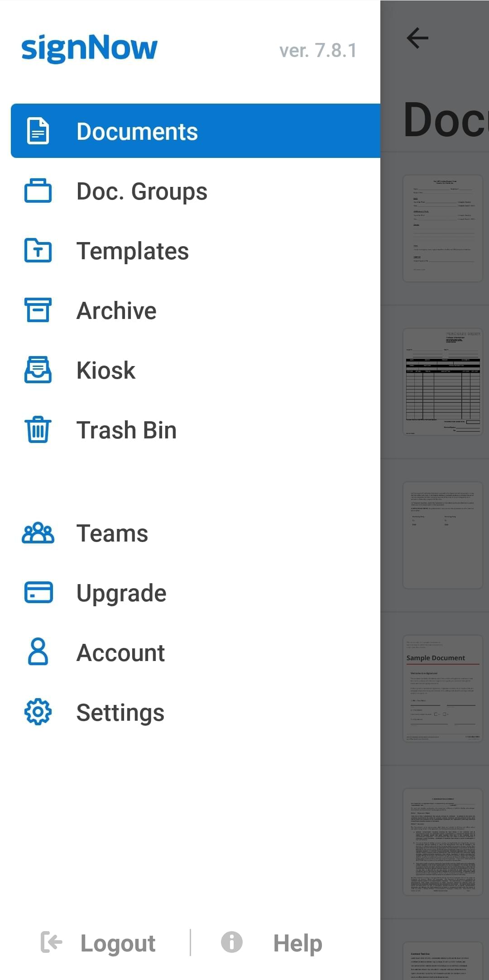Image resolution: width=489 pixels, height=980 pixels.
Task: Tap the Help info circle icon
Action: pyautogui.click(x=231, y=943)
